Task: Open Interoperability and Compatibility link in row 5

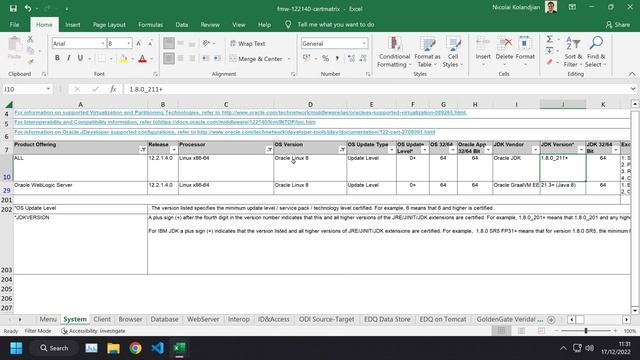Action: coord(165,122)
